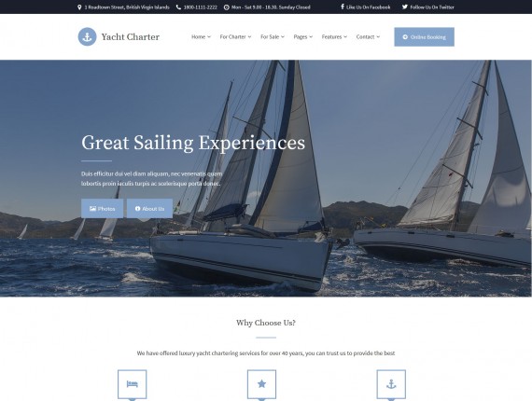
Task: Click the phone icon beside 1800-1111-2222
Action: point(178,7)
